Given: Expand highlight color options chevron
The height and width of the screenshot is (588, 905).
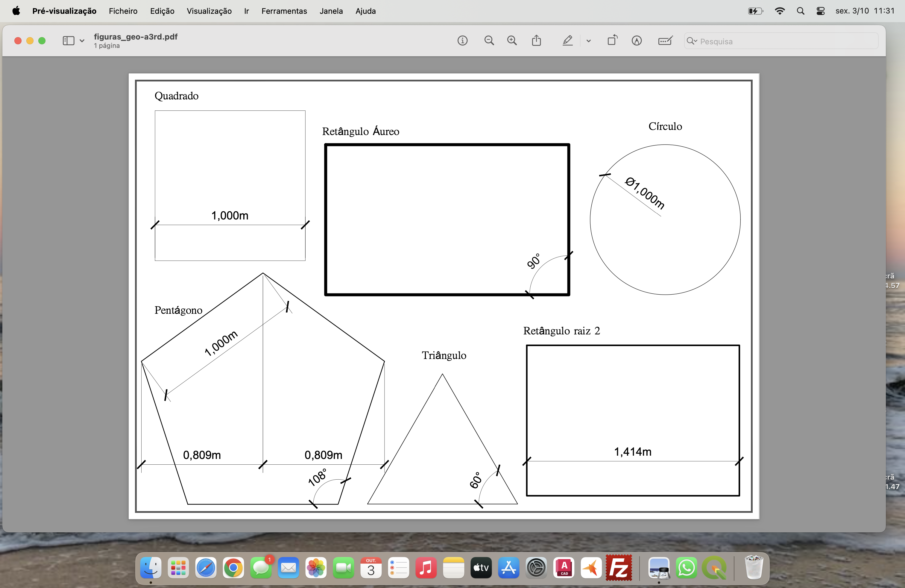Looking at the screenshot, I should (x=588, y=41).
